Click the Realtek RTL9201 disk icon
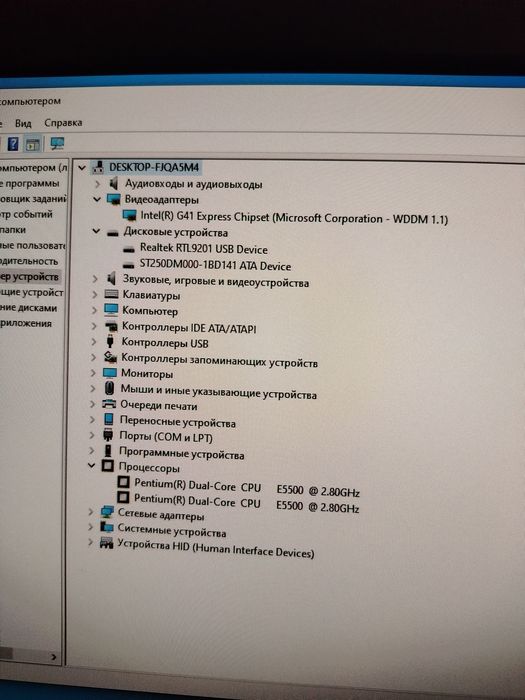Viewport: 525px width, 700px height. point(129,249)
